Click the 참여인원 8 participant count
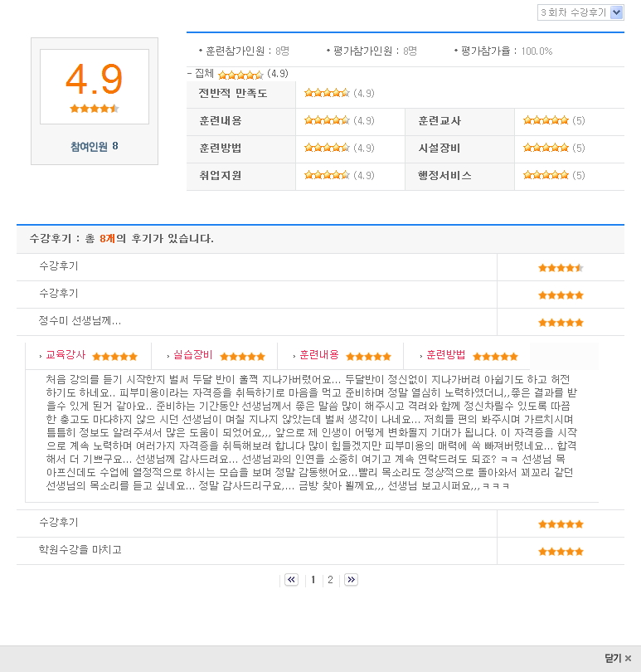The width and height of the screenshot is (641, 672). coord(94,146)
